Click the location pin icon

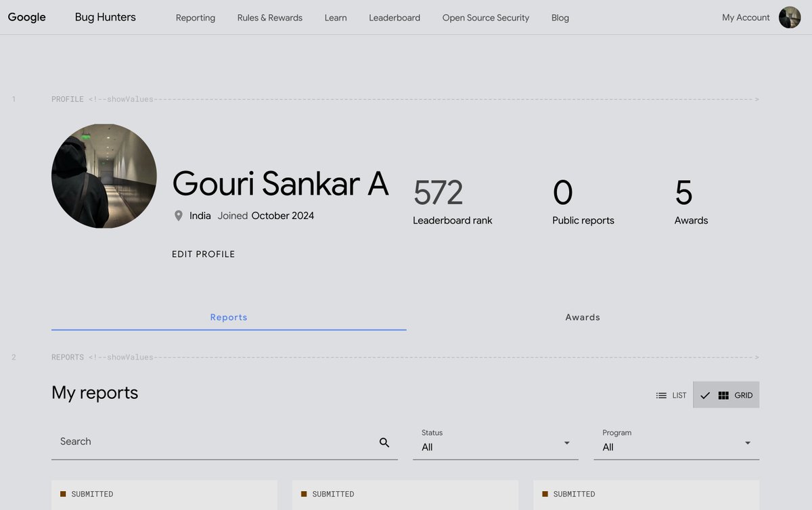click(x=179, y=216)
